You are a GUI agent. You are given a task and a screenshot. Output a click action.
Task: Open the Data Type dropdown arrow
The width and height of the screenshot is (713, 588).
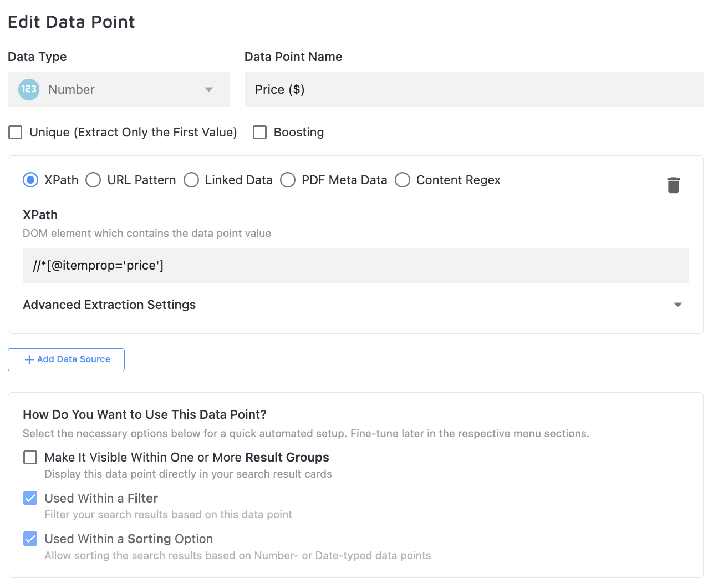tap(208, 89)
